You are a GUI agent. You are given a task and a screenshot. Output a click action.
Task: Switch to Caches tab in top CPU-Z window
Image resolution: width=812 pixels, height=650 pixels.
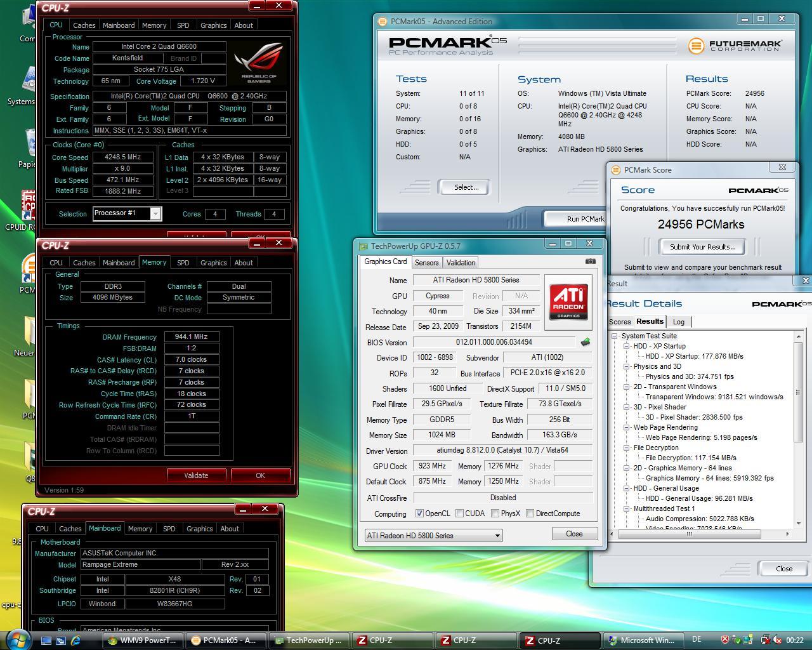tap(84, 25)
